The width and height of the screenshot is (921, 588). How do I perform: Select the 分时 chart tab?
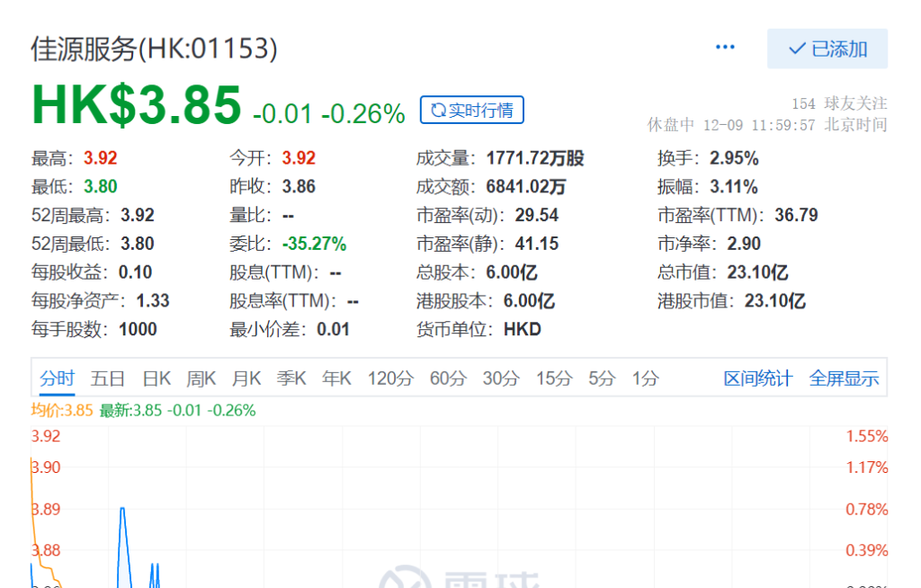[x=57, y=379]
